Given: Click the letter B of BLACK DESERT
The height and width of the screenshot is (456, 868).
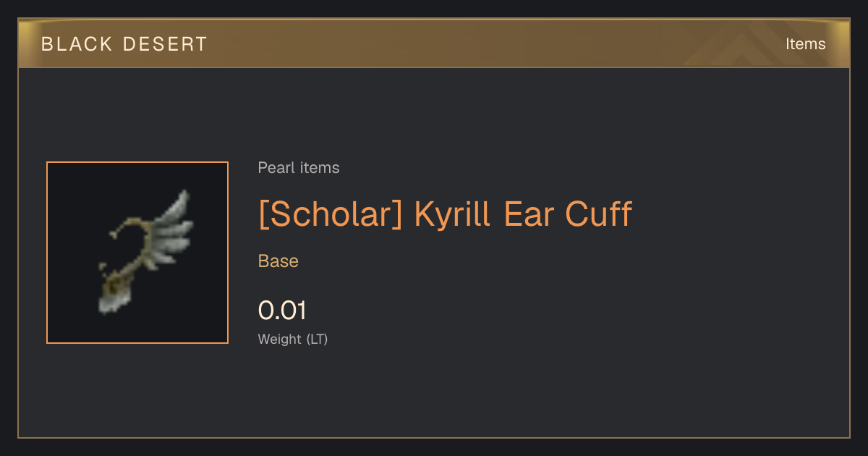Looking at the screenshot, I should 47,44.
